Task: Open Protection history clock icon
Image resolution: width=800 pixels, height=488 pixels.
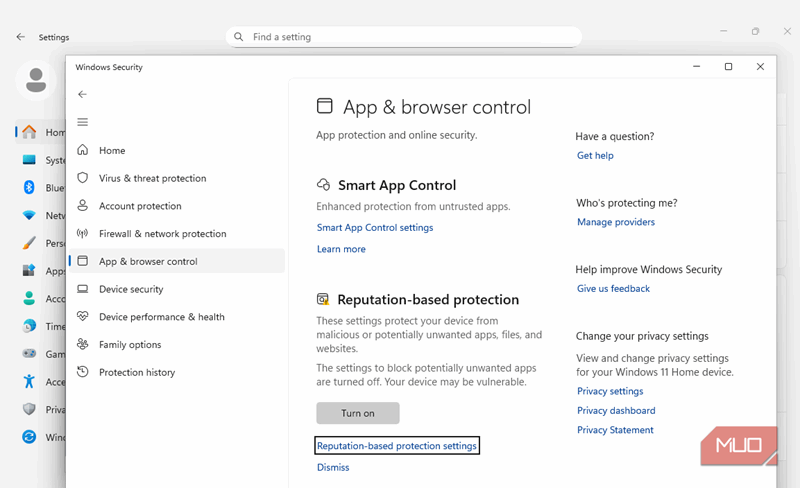Action: (83, 372)
